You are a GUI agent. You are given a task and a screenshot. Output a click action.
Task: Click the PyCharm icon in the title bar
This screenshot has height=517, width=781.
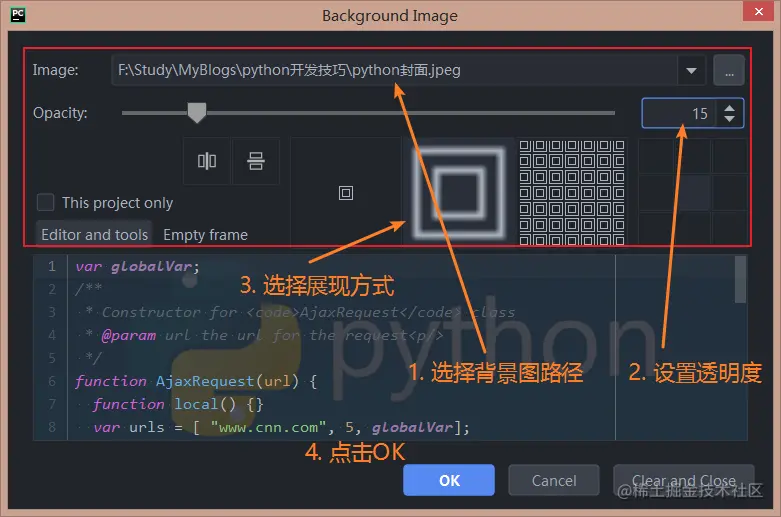tap(18, 15)
